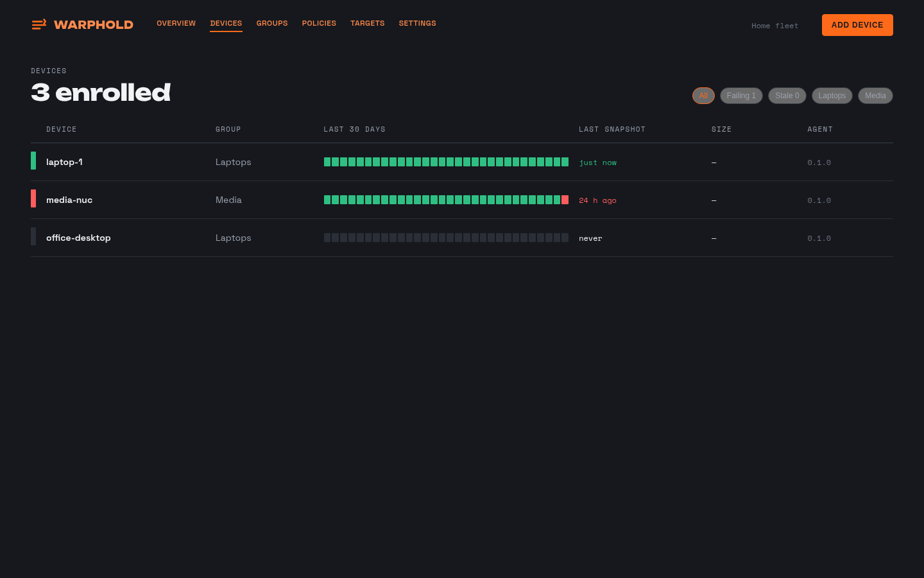Click the "never" snapshot value

590,238
